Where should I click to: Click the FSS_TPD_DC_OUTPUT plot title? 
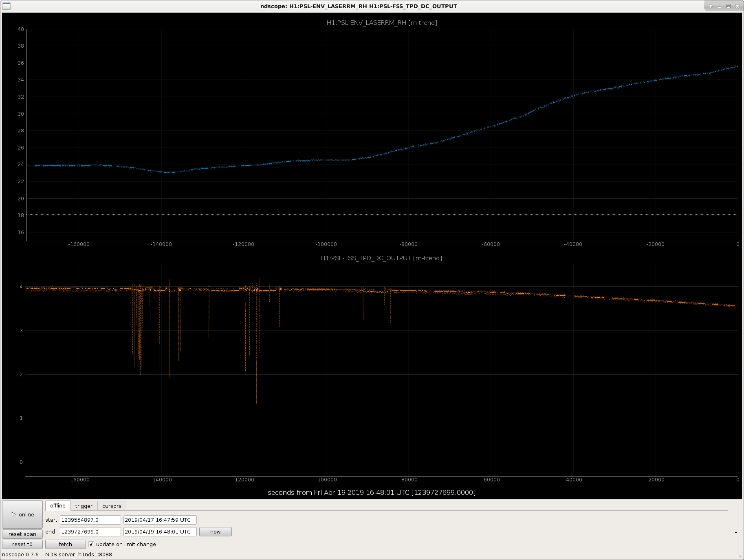[x=381, y=258]
